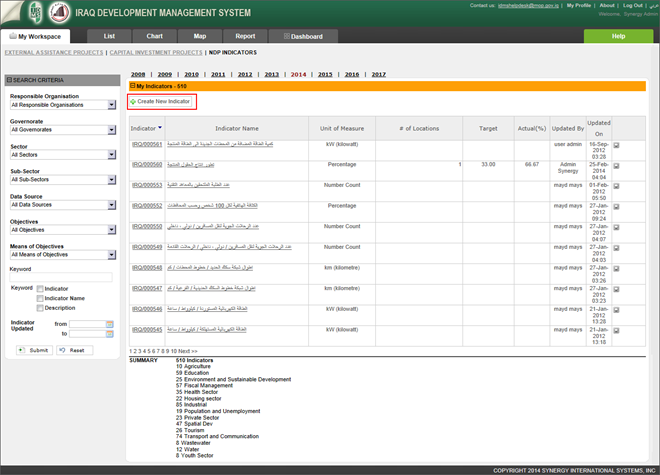Viewport: 660px width, 475px height.
Task: Open row action icon for IRQ/000561
Action: coord(616,145)
